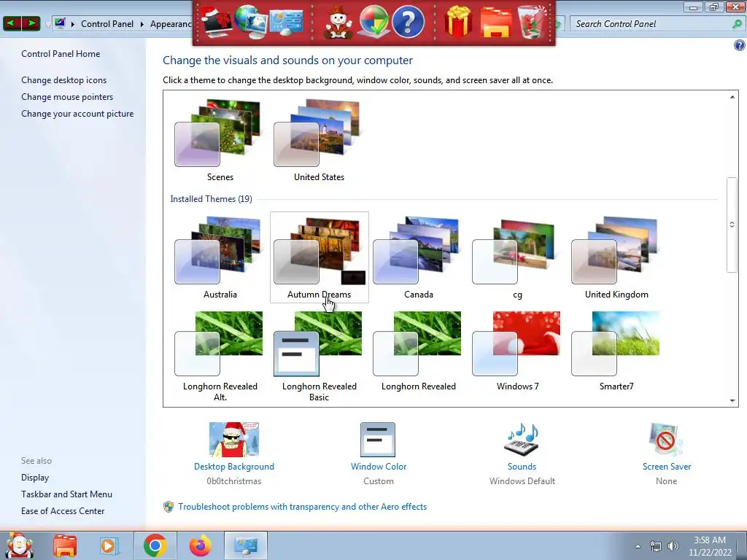Click the blue question mark dock icon
The width and height of the screenshot is (747, 560).
tap(408, 21)
